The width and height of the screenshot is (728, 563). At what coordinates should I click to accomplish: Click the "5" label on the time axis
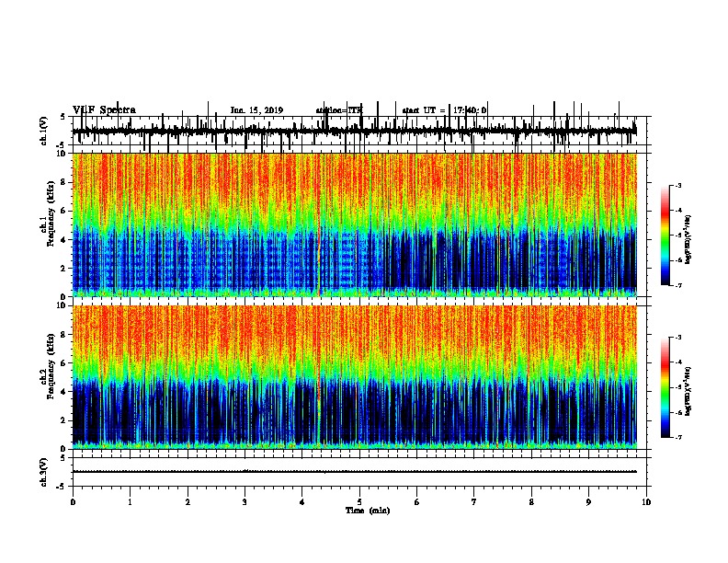click(x=359, y=502)
